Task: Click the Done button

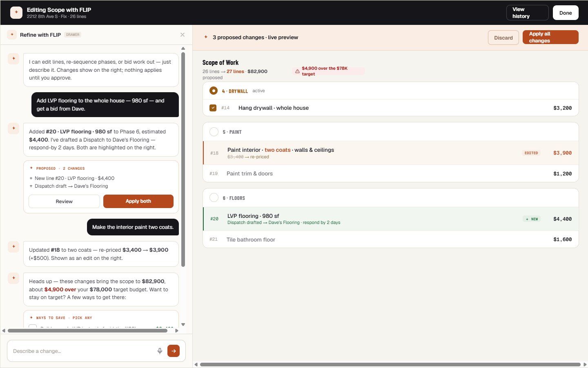Action: pyautogui.click(x=566, y=13)
